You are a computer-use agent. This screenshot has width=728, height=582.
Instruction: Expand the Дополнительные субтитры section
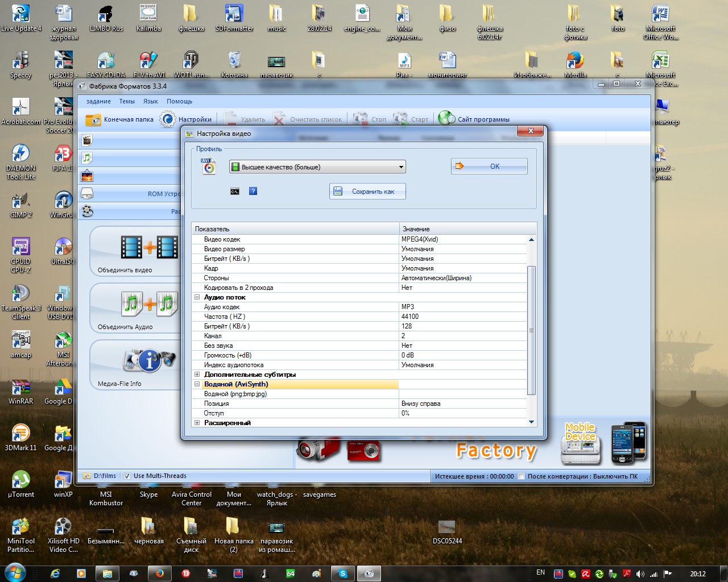click(x=197, y=375)
